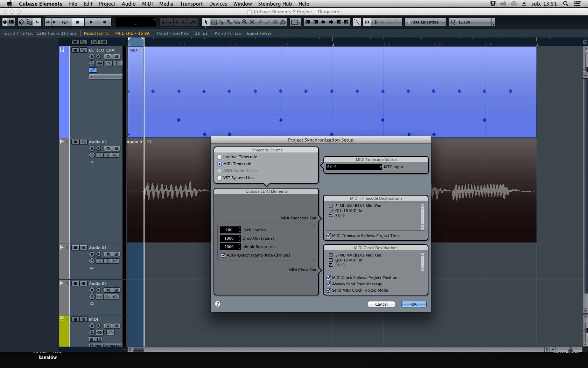Pick the Play speaker tool

275,22
